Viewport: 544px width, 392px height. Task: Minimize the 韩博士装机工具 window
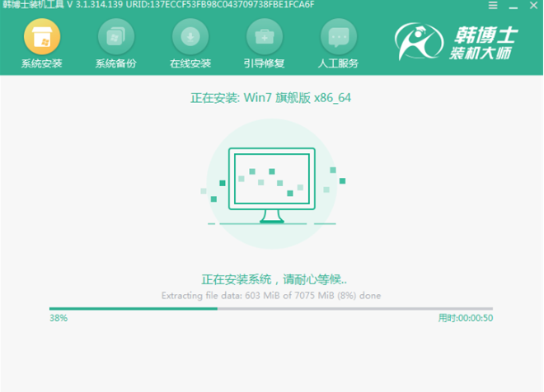[514, 7]
